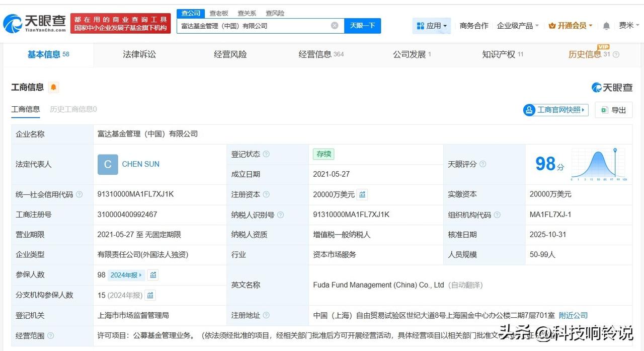This screenshot has height=351, width=644.
Task: Switch to the 经营信息 tab
Action: tap(321, 54)
